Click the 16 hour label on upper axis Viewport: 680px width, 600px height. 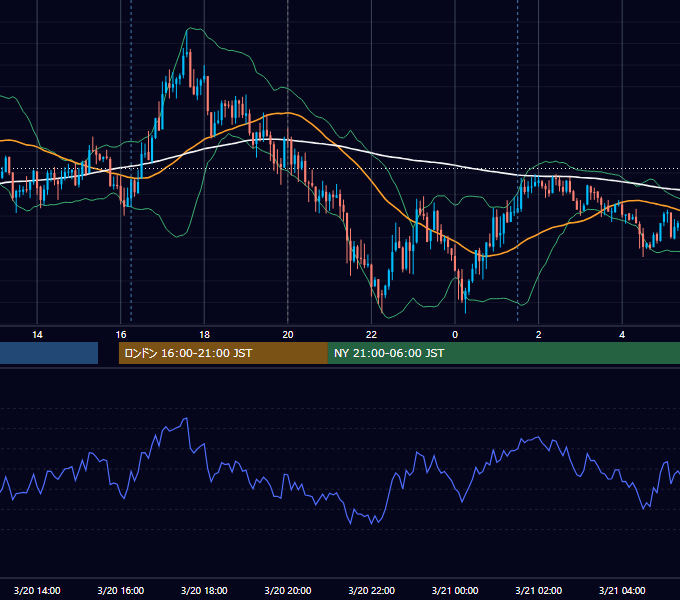(121, 335)
